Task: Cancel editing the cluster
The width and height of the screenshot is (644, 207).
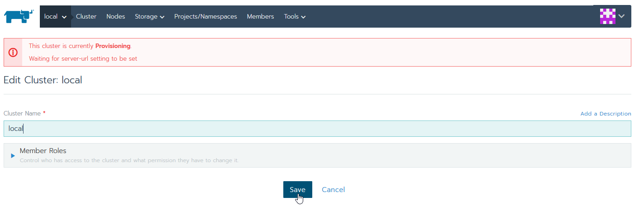Action: pyautogui.click(x=333, y=190)
